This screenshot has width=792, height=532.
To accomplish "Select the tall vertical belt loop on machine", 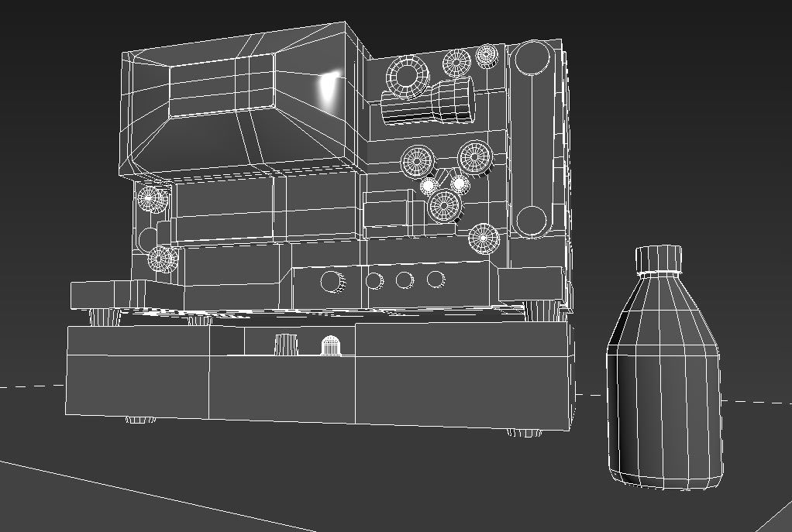I will [532, 140].
